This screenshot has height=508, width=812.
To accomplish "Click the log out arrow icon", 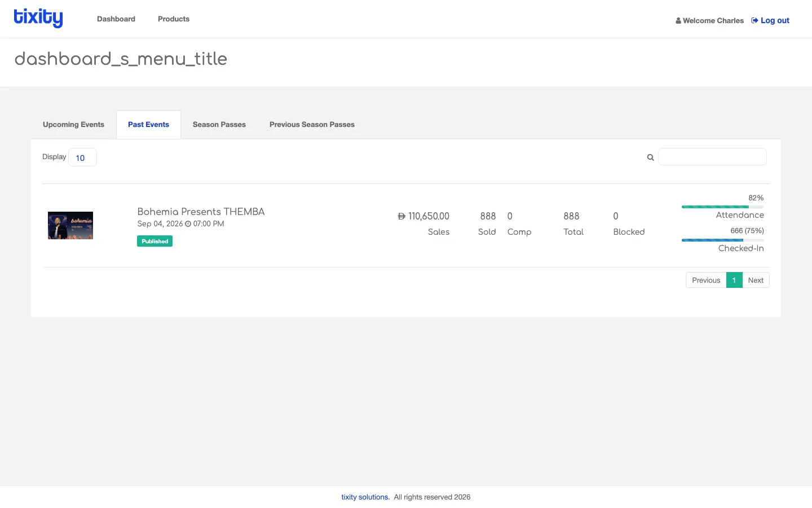I will (x=754, y=20).
